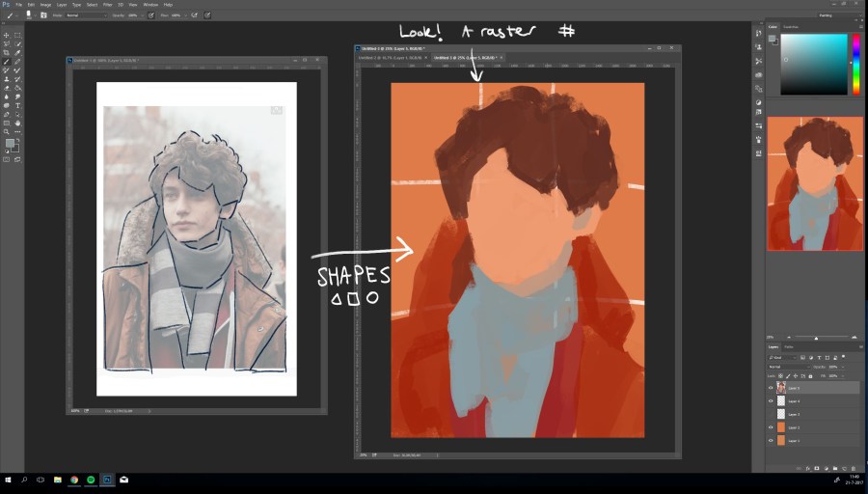Image resolution: width=868 pixels, height=494 pixels.
Task: Switch to the Paths panel tab
Action: coord(788,346)
